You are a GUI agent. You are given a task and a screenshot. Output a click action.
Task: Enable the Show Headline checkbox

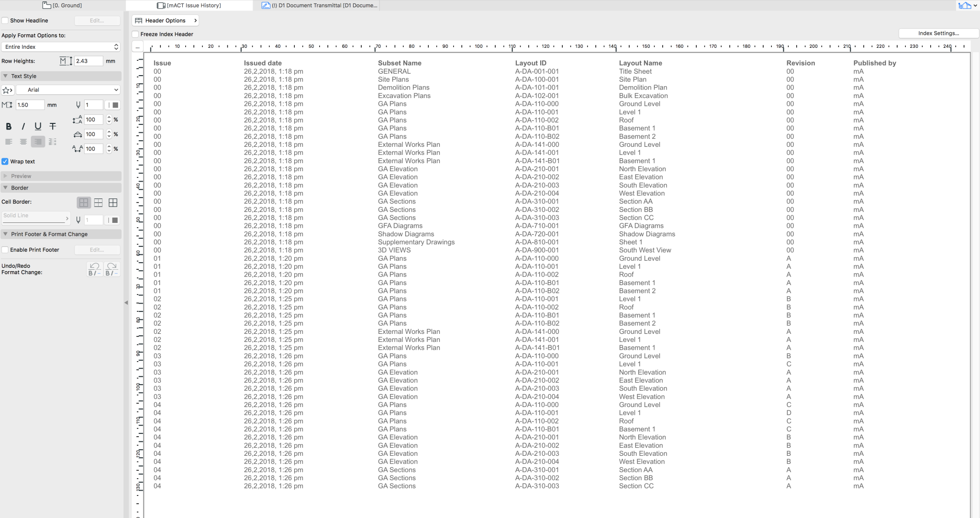[5, 21]
